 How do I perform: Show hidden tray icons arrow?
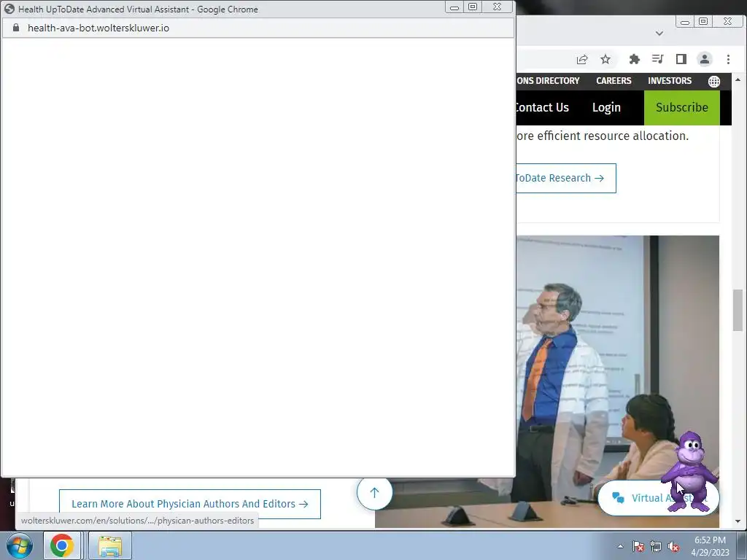coord(620,546)
